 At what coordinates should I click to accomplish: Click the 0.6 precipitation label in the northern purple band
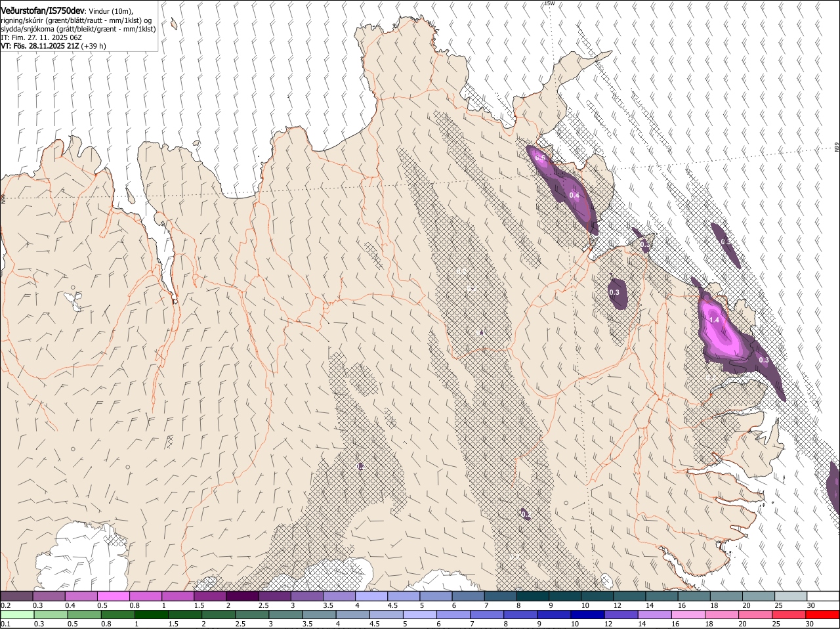click(x=540, y=158)
